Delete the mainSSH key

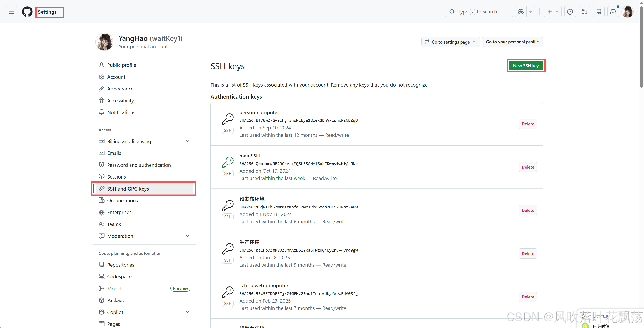(528, 167)
